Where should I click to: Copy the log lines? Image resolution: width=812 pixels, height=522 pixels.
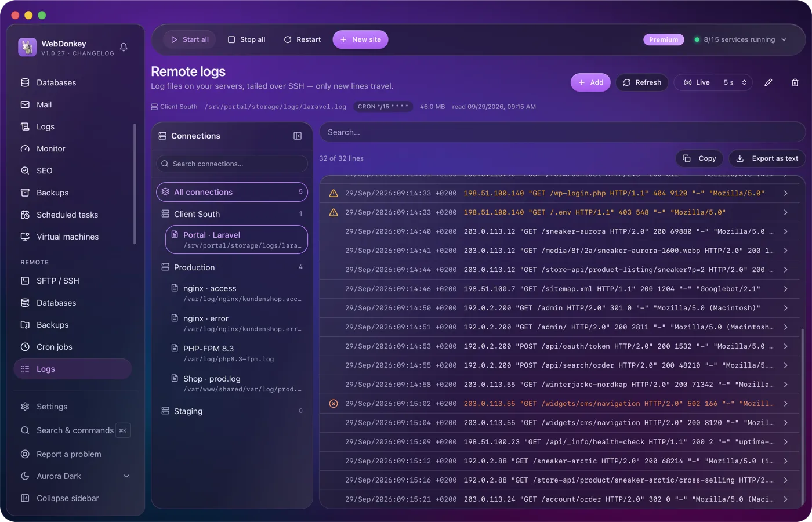[699, 158]
